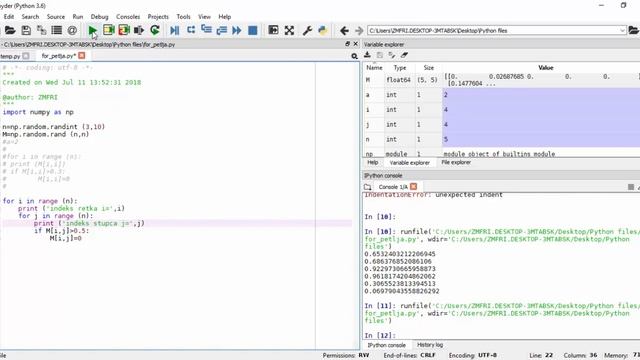
Task: Run current cell and advance to next
Action: (124, 30)
